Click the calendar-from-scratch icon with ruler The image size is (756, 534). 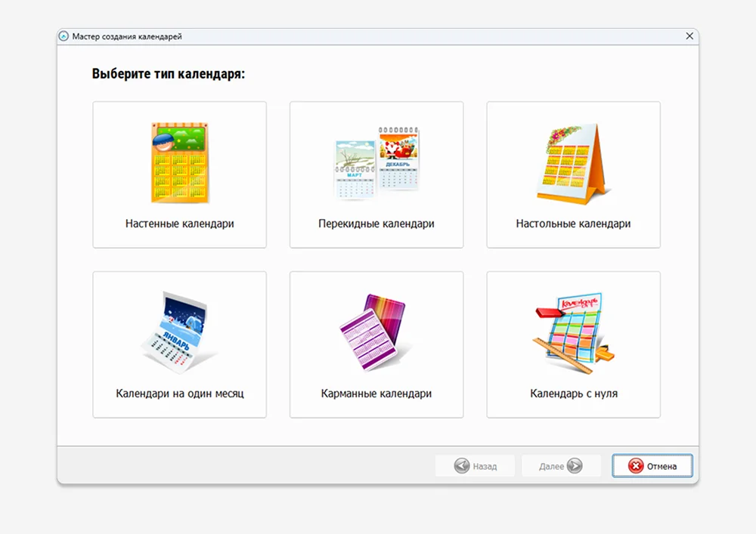[573, 332]
